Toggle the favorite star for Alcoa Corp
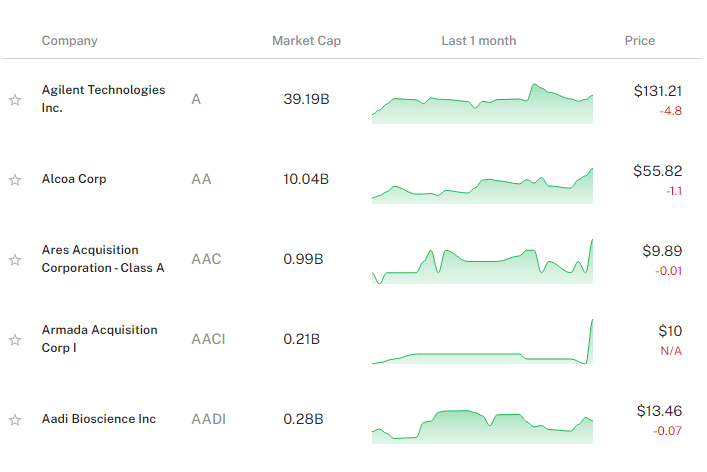This screenshot has width=707, height=472. coord(15,180)
